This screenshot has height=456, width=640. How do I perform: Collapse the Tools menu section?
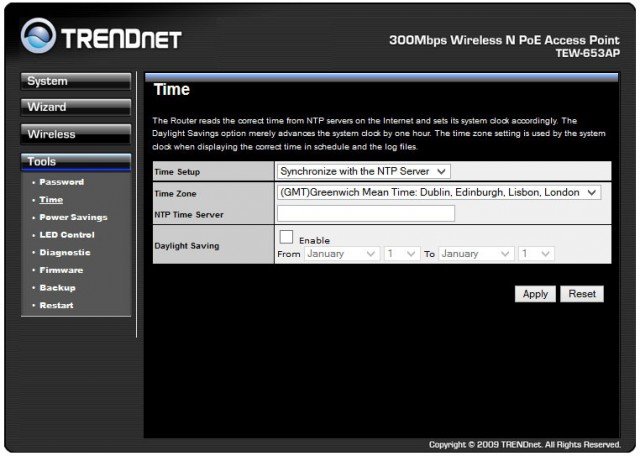point(75,161)
